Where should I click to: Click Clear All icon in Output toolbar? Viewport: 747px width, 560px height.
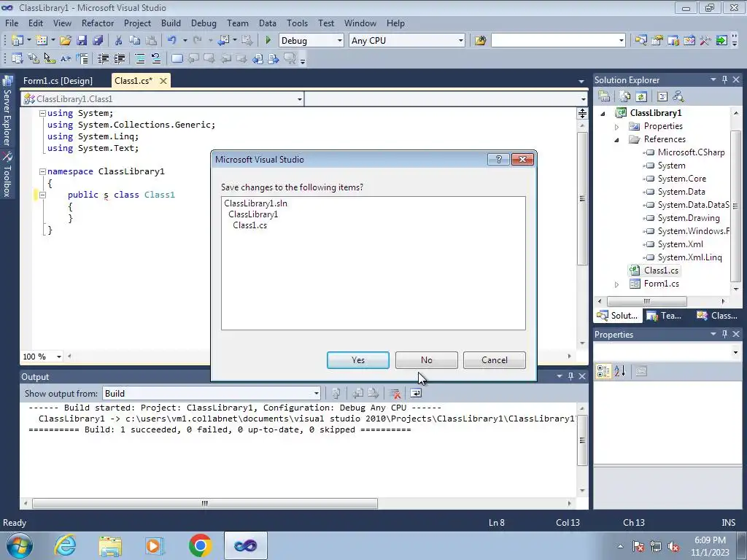(395, 393)
